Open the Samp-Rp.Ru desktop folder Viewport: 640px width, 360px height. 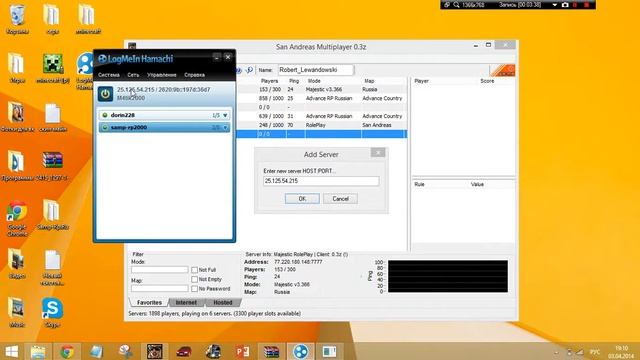52,214
